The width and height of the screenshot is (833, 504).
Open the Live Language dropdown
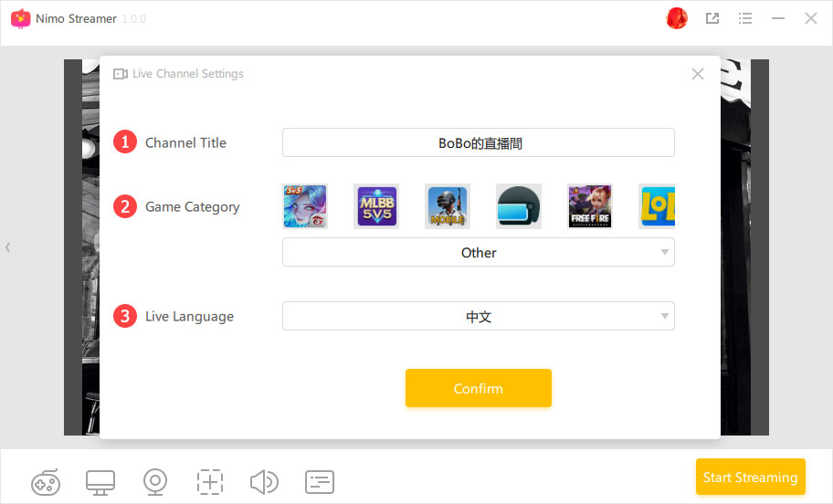[479, 317]
